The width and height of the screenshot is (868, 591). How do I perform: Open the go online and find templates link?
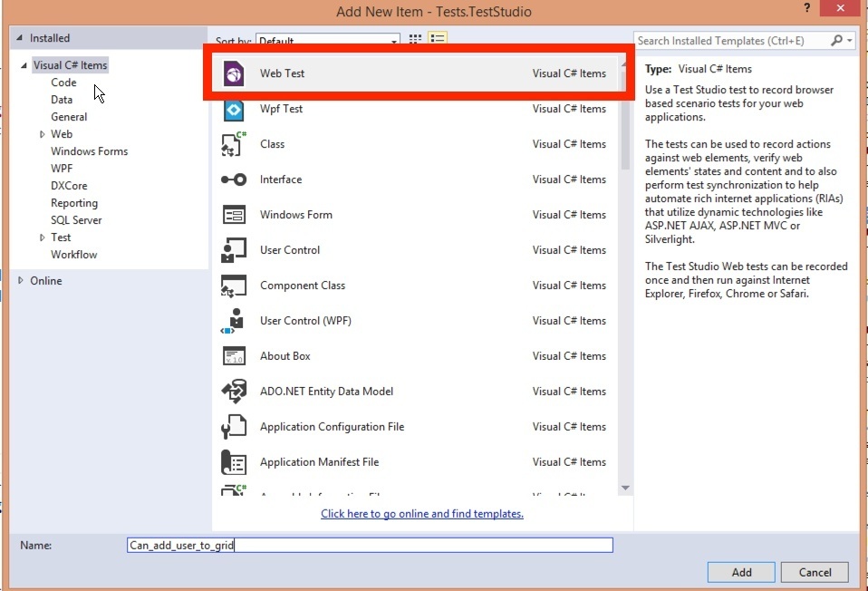point(422,513)
